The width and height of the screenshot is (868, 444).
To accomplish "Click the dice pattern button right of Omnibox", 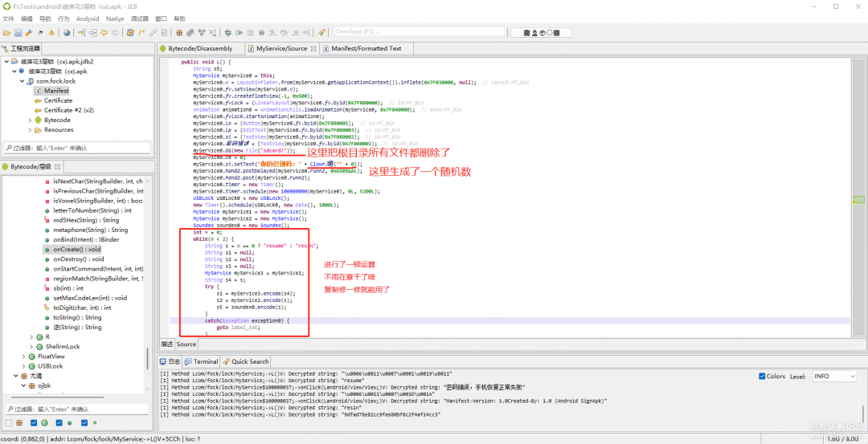I will (542, 33).
